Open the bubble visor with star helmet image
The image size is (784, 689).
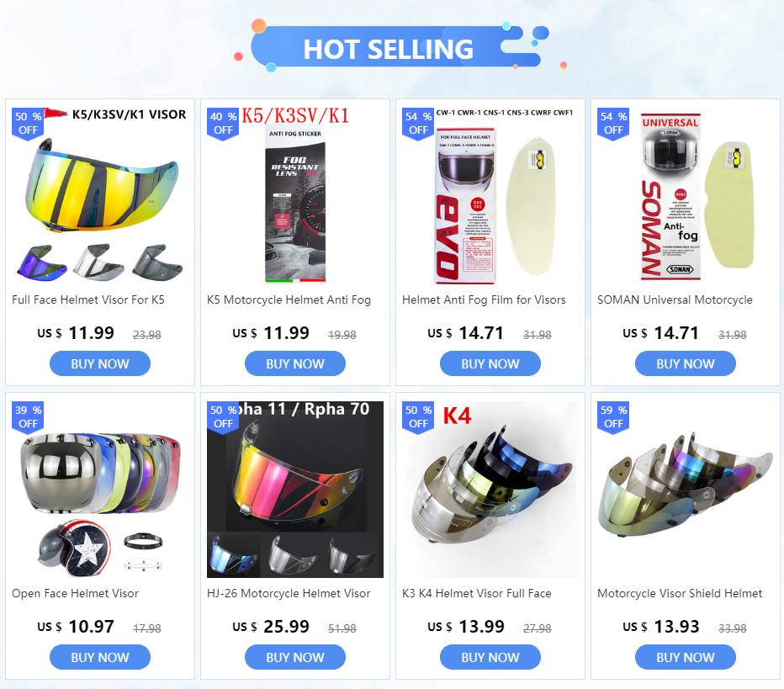[100, 490]
